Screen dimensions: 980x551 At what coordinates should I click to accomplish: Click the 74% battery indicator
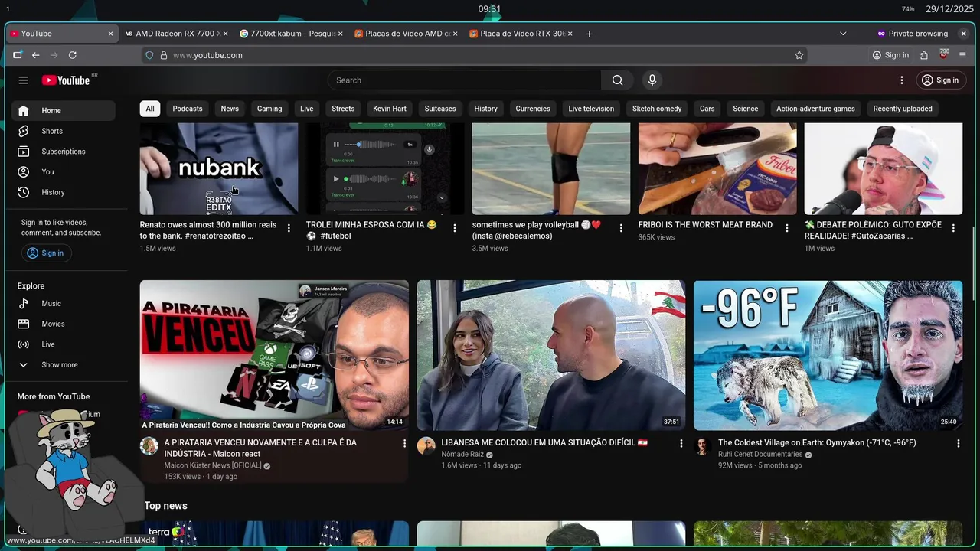pos(908,9)
